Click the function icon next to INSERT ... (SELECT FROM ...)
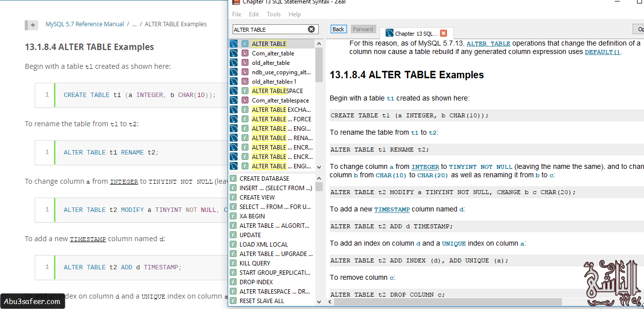644x309 pixels. click(233, 188)
